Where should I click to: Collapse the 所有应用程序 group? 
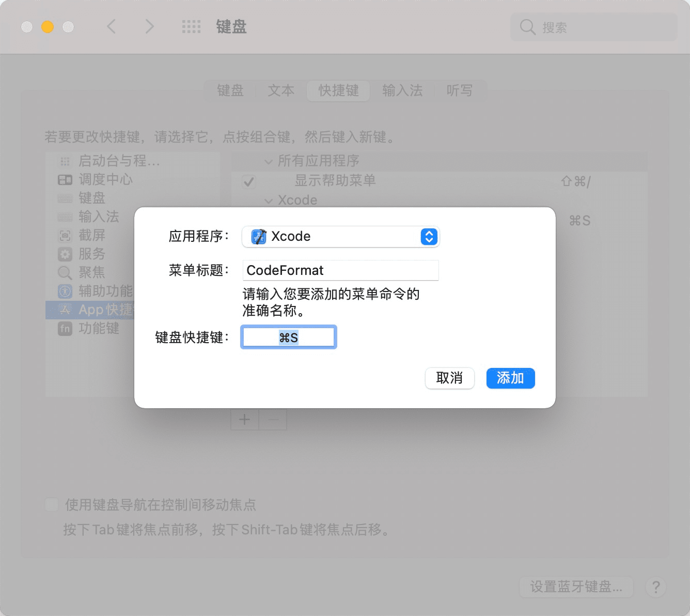coord(269,162)
